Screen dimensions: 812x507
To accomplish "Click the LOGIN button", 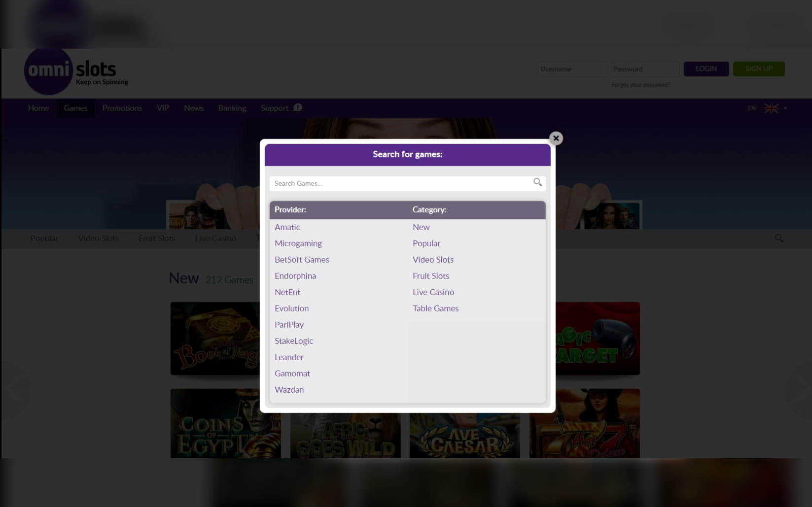I will pos(706,69).
